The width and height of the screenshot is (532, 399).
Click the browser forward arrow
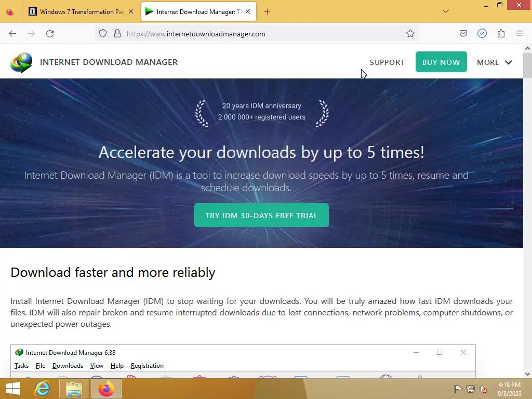(31, 34)
